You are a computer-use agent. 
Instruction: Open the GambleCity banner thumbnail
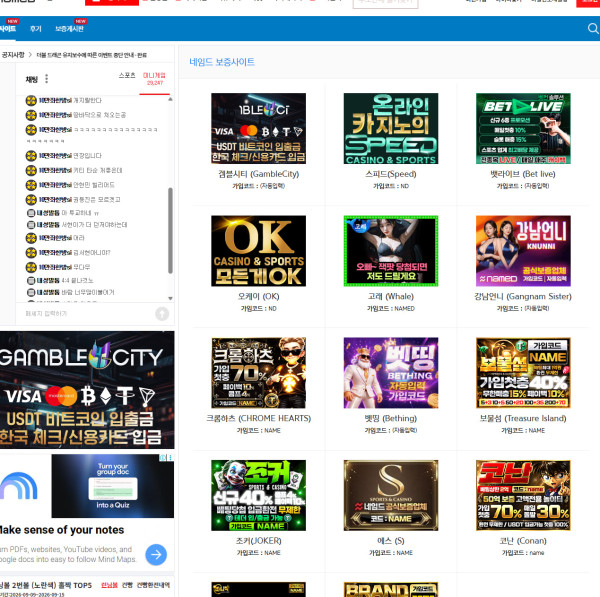[258, 128]
